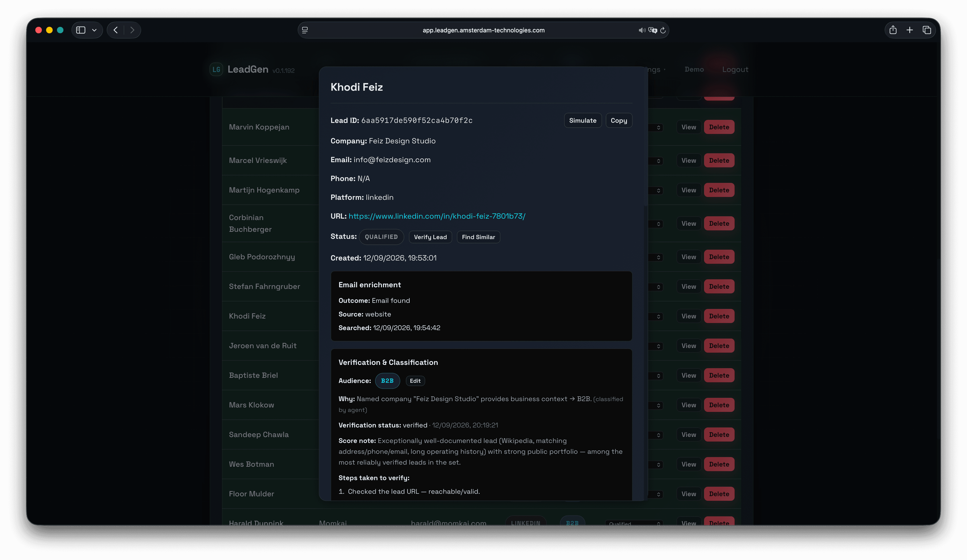View the Corbinian Buchberger lead

688,223
